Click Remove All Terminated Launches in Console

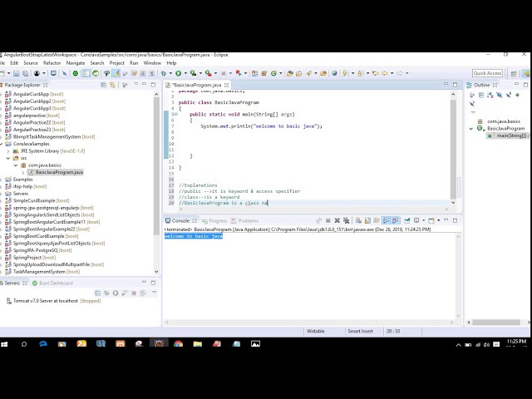[346, 220]
